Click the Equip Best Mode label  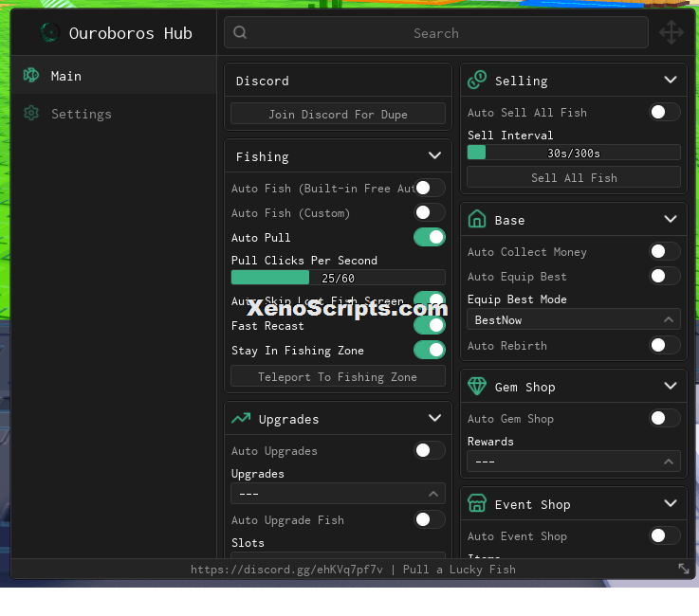pos(517,299)
